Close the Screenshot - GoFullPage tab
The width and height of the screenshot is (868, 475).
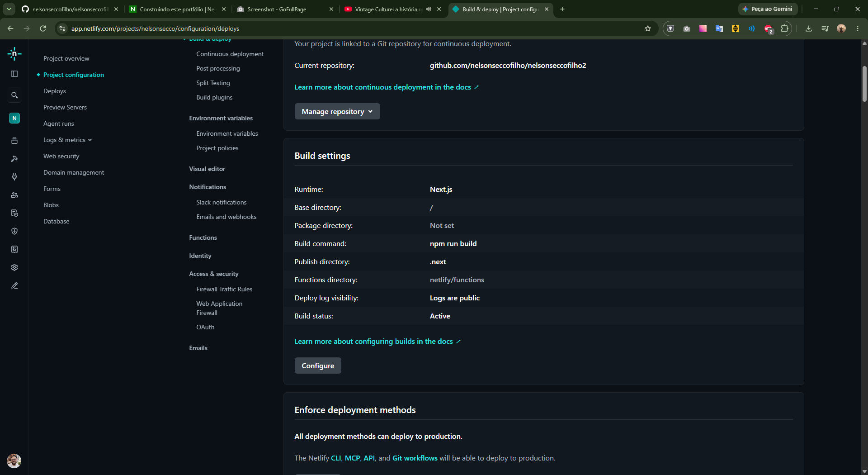pos(331,9)
